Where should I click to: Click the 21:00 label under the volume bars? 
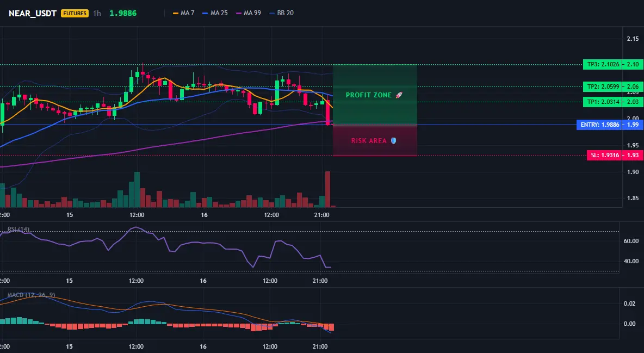(321, 215)
